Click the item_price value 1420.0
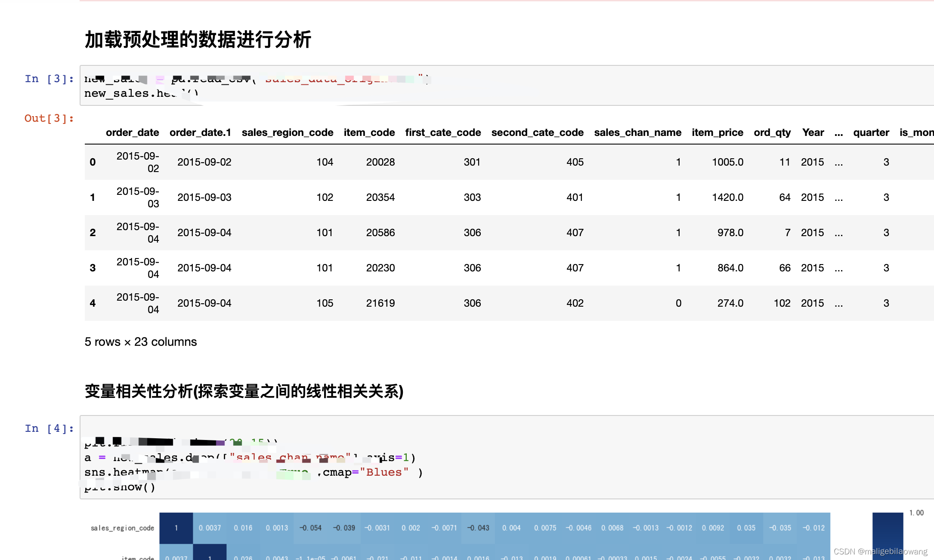Image resolution: width=934 pixels, height=560 pixels. (728, 197)
